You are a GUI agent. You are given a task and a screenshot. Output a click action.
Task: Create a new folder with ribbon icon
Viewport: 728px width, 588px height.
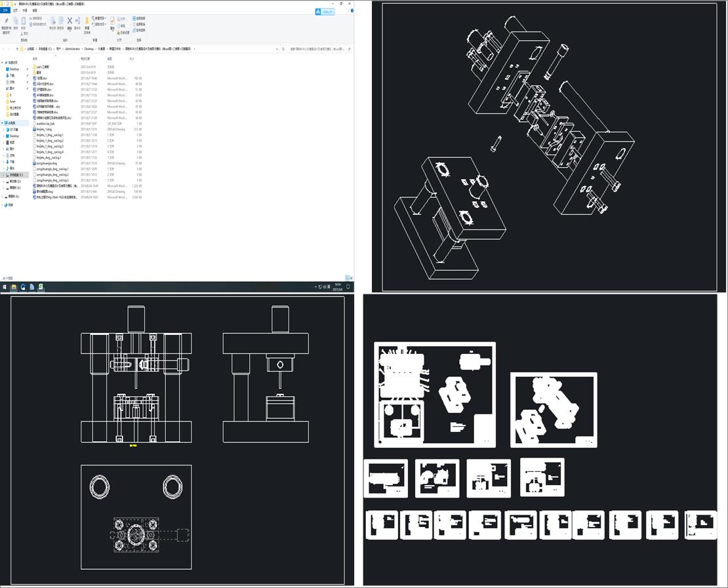coord(87,20)
